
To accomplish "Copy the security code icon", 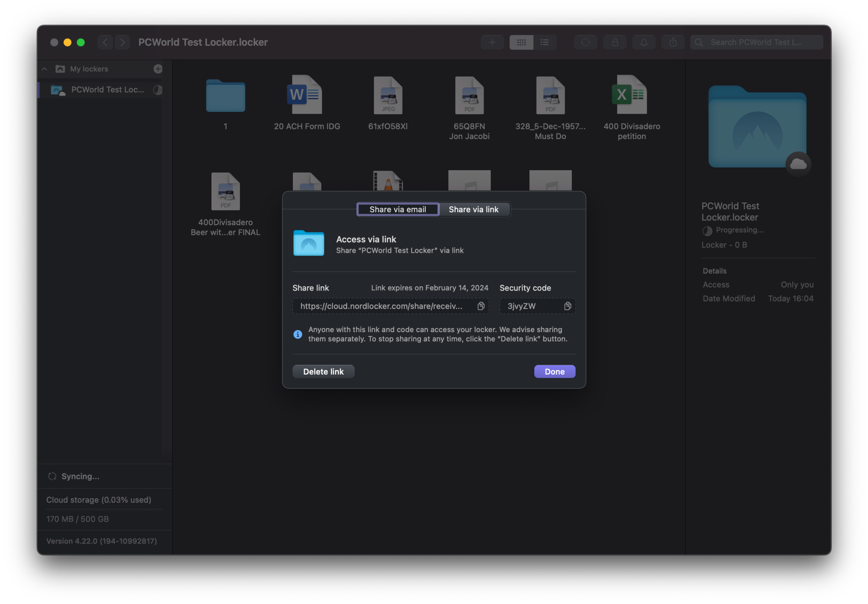I will (x=568, y=306).
